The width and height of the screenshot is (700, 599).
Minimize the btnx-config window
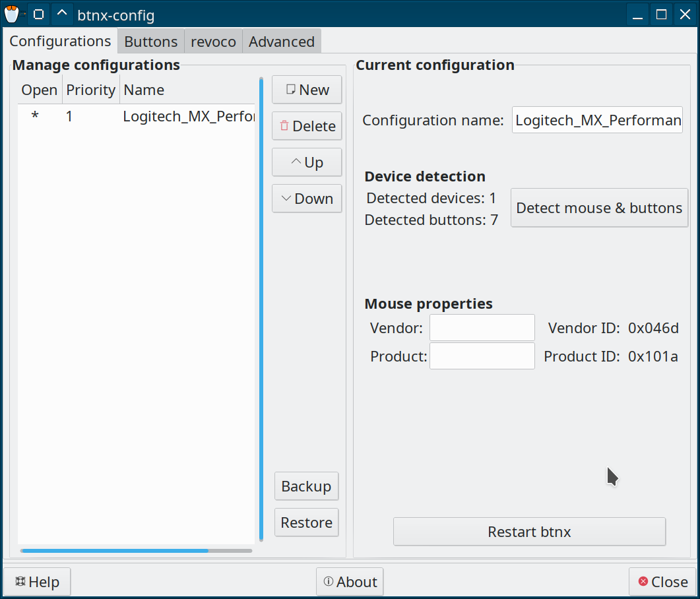click(x=637, y=15)
